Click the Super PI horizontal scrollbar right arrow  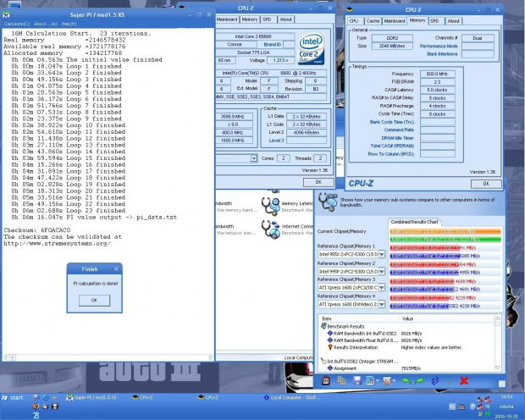pos(211,357)
